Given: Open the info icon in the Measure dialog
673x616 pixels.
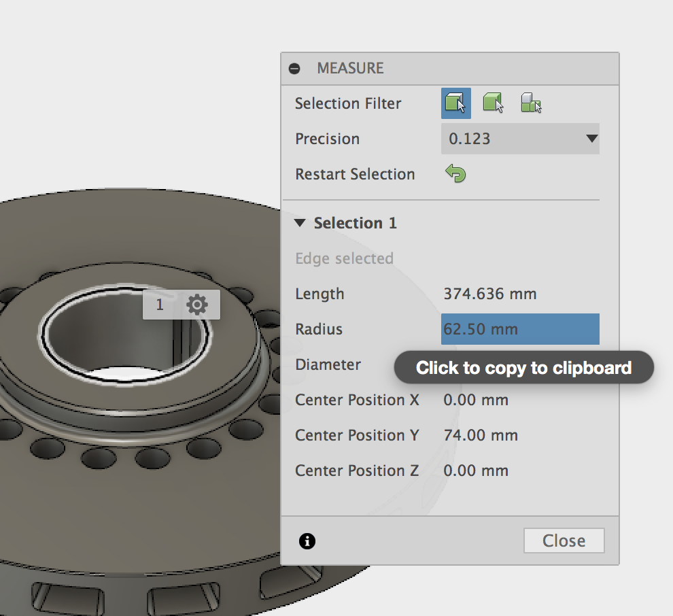Looking at the screenshot, I should coord(307,541).
